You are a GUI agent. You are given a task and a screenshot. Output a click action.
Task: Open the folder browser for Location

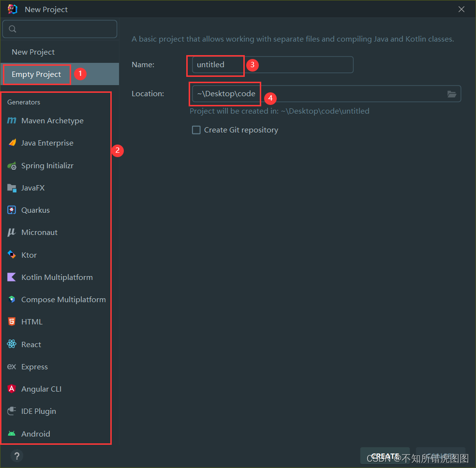coord(452,94)
